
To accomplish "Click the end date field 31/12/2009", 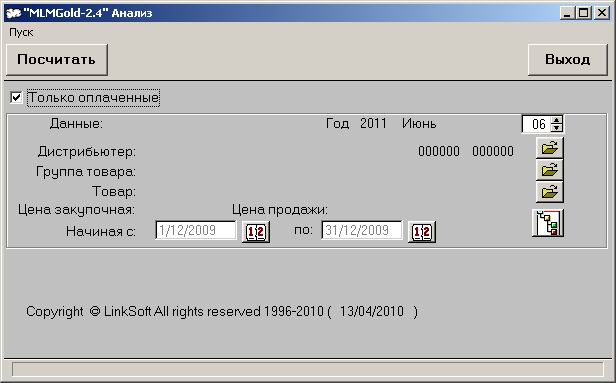I will tap(362, 230).
